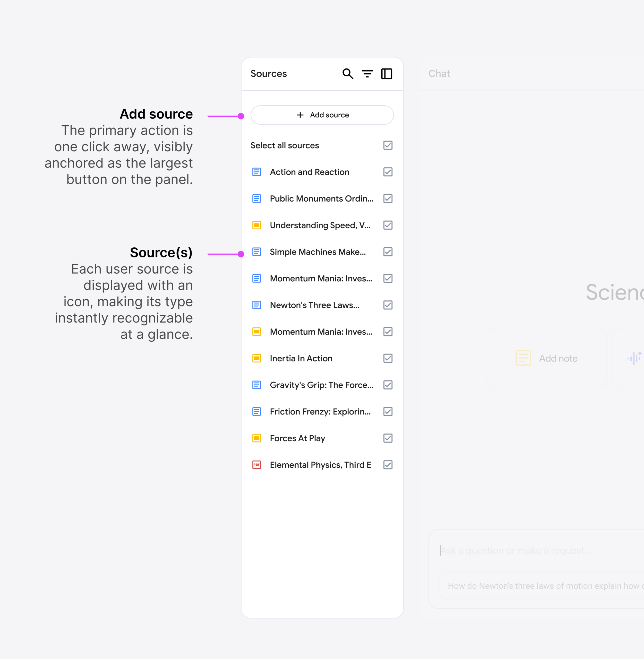Click the doc icon beside Action and Reaction
The image size is (644, 659).
click(x=257, y=172)
